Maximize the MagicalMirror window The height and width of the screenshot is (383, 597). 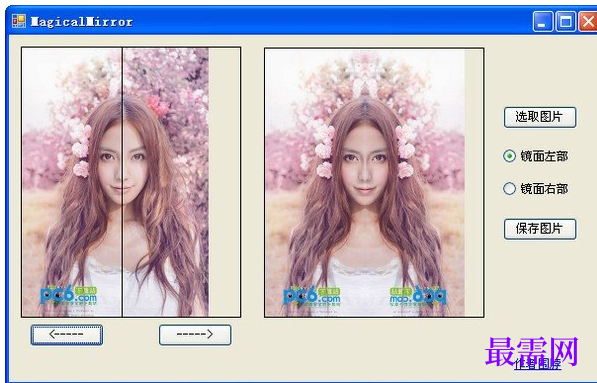click(x=566, y=21)
